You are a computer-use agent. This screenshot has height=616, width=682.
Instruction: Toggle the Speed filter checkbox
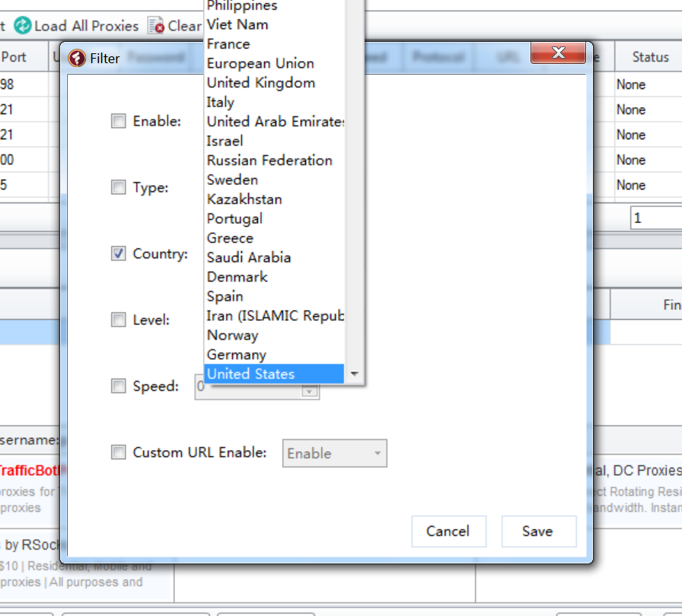point(119,386)
